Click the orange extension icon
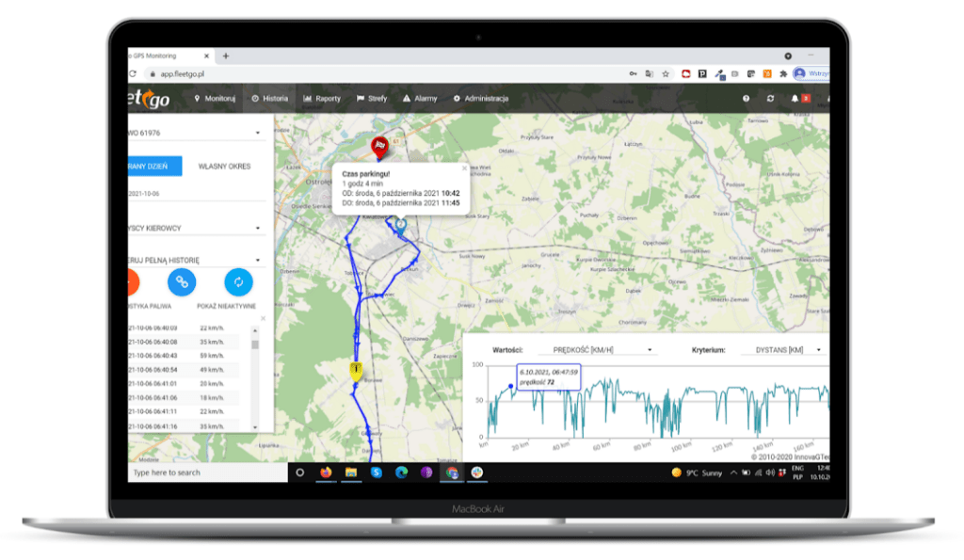 (767, 73)
